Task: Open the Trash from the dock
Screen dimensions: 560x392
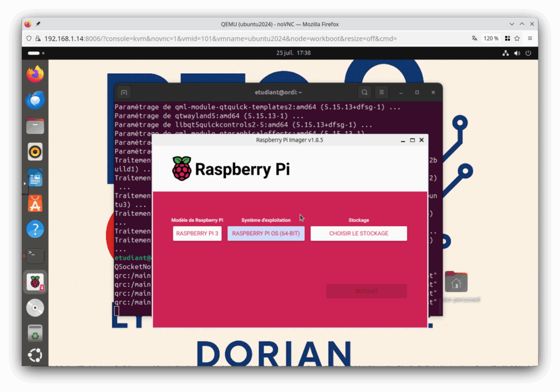Action: (x=35, y=333)
